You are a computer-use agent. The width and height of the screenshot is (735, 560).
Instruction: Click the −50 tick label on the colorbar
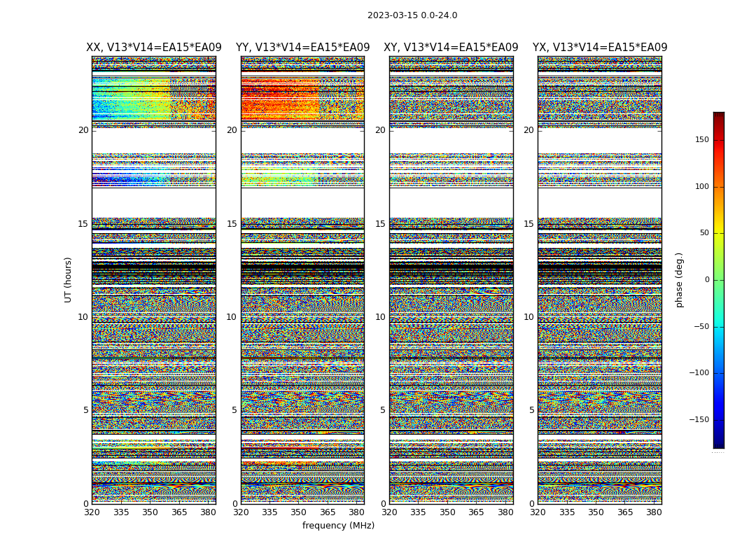[701, 327]
